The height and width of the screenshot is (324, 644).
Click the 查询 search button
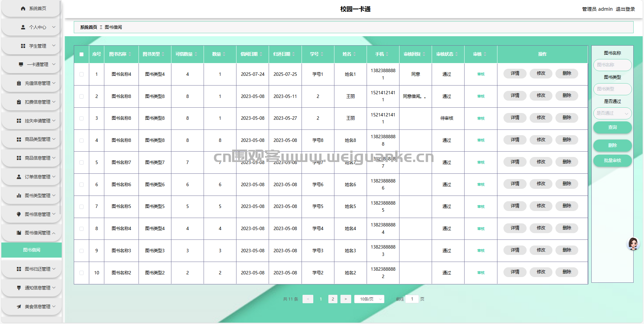612,127
